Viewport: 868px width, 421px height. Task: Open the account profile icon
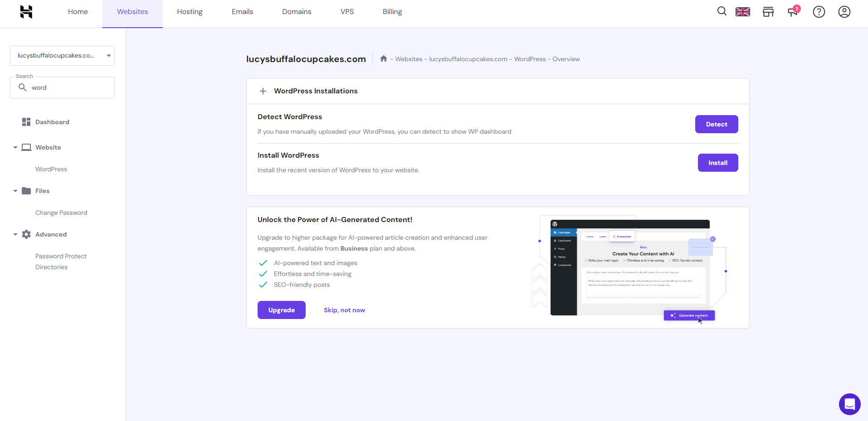[x=844, y=11]
